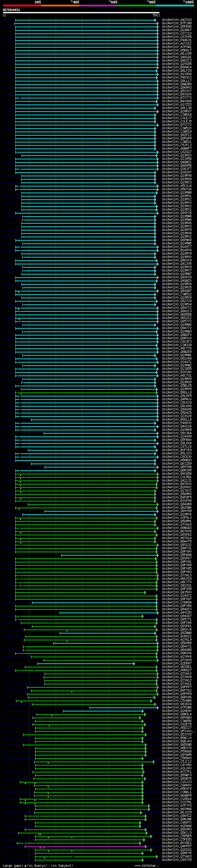Select hit label UniRef100_Q4PFR7
This screenshot has height=868, width=197.
tap(177, 846)
